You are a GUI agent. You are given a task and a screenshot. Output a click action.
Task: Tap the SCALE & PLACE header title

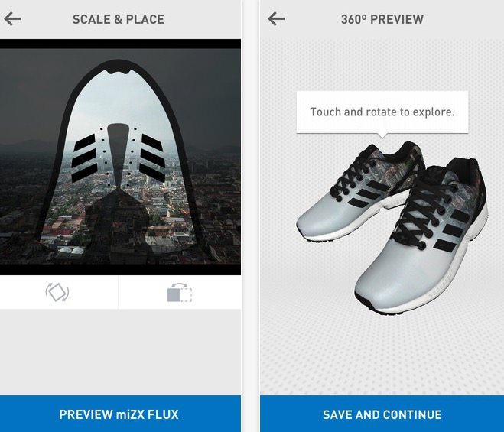[x=119, y=19]
